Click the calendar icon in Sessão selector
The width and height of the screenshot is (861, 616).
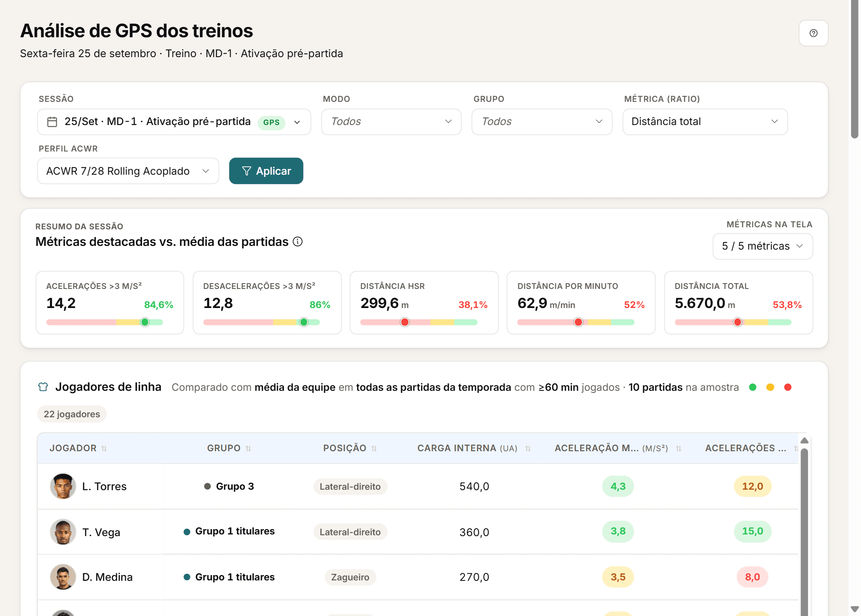click(52, 122)
